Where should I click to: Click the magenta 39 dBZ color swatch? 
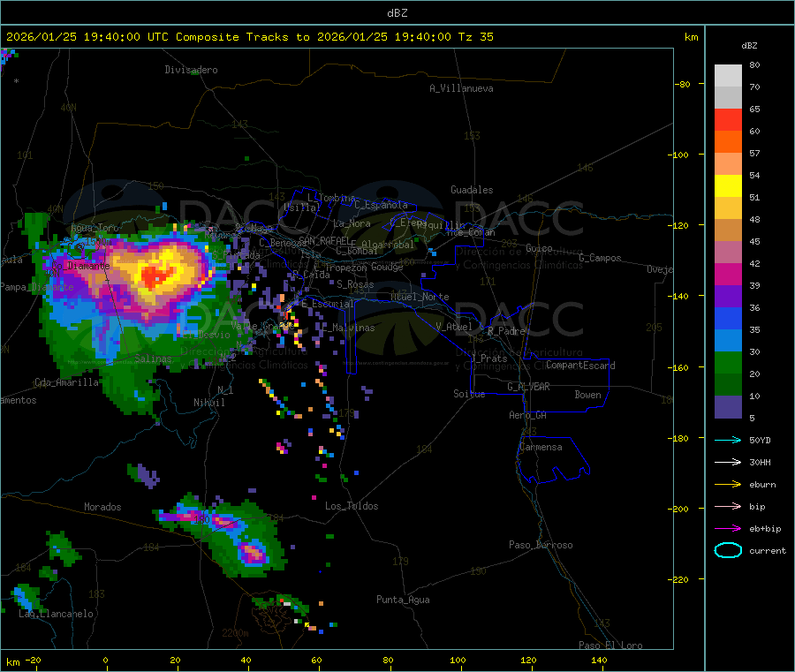point(728,274)
